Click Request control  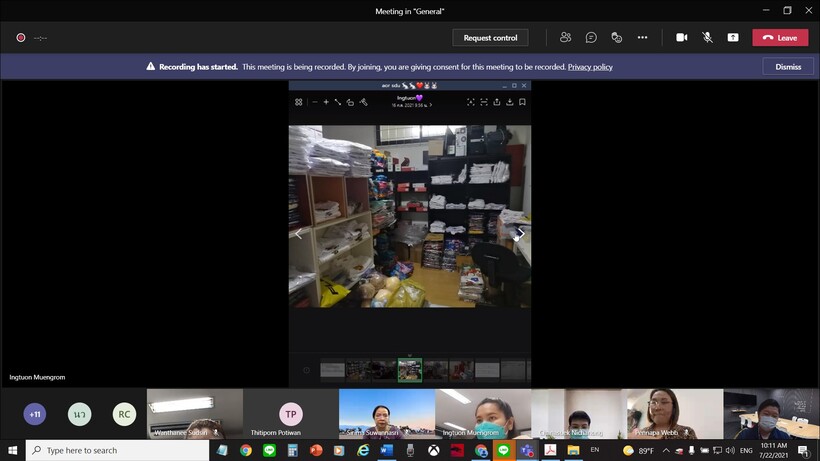pyautogui.click(x=490, y=38)
